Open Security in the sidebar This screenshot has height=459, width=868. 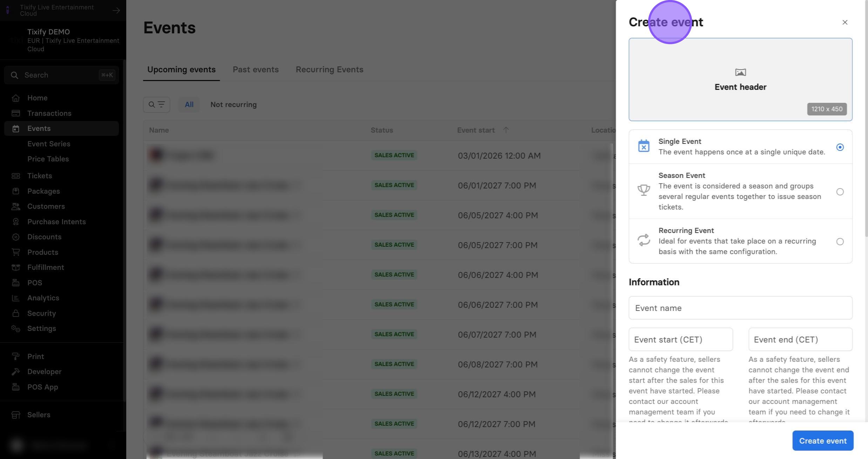[62, 313]
